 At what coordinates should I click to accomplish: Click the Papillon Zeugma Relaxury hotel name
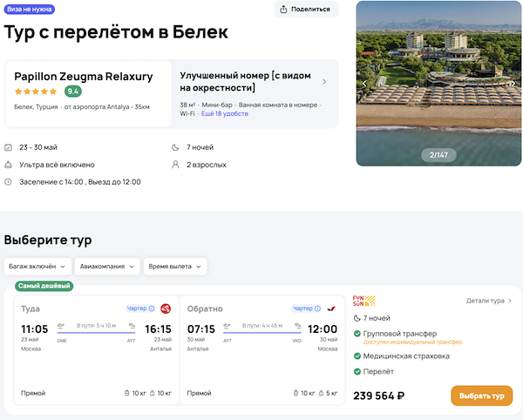coord(83,76)
